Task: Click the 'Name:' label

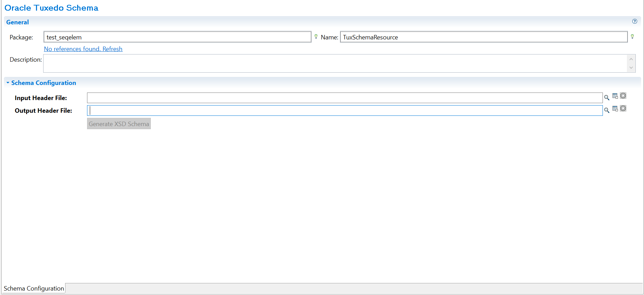Action: tap(330, 37)
